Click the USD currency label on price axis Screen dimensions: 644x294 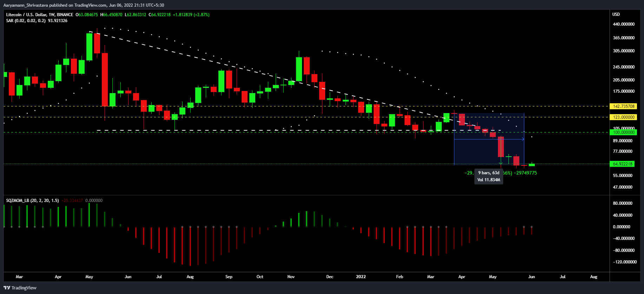tap(616, 14)
